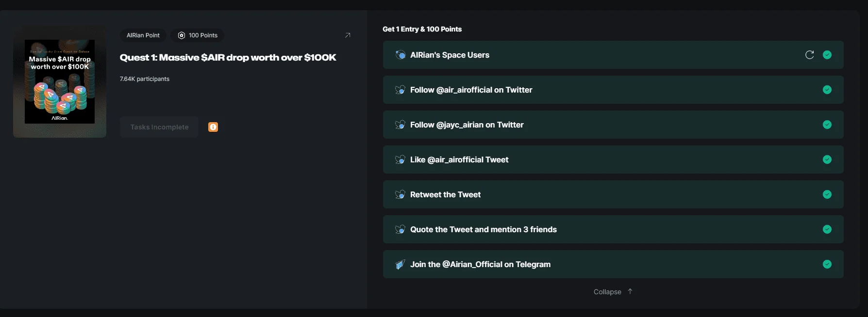Screen dimensions: 868x317
Task: Click icon beside AIRian's Space Users
Action: [400, 55]
